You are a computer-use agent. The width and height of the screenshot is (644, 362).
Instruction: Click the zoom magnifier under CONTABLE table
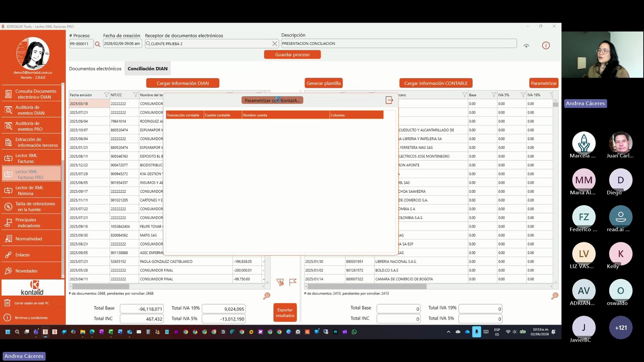(x=555, y=296)
